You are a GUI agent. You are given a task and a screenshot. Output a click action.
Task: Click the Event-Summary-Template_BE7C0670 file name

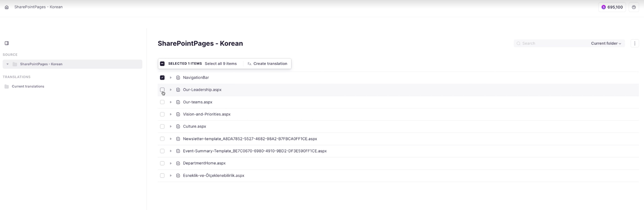click(255, 151)
